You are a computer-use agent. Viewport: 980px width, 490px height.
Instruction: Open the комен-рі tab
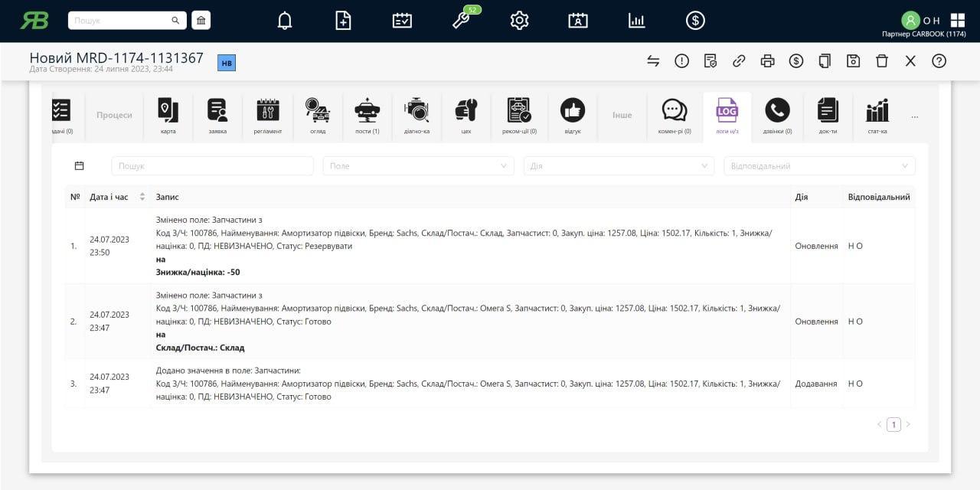point(675,116)
